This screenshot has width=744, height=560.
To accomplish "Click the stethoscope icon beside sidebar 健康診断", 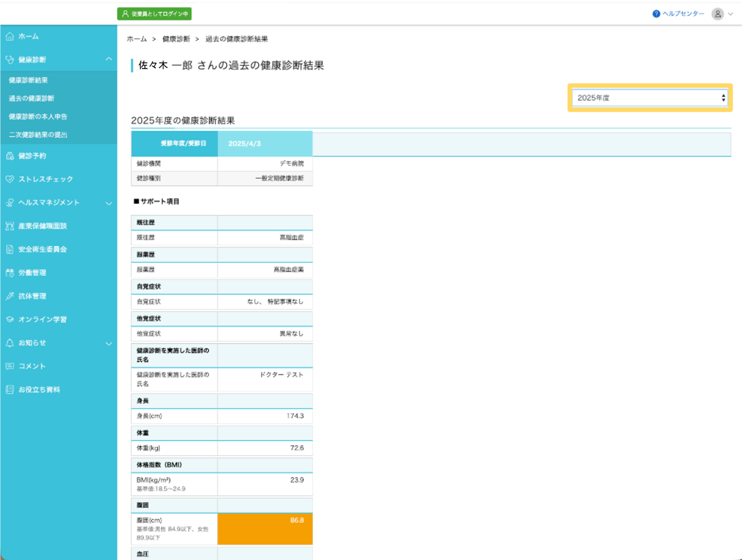I will pyautogui.click(x=10, y=60).
